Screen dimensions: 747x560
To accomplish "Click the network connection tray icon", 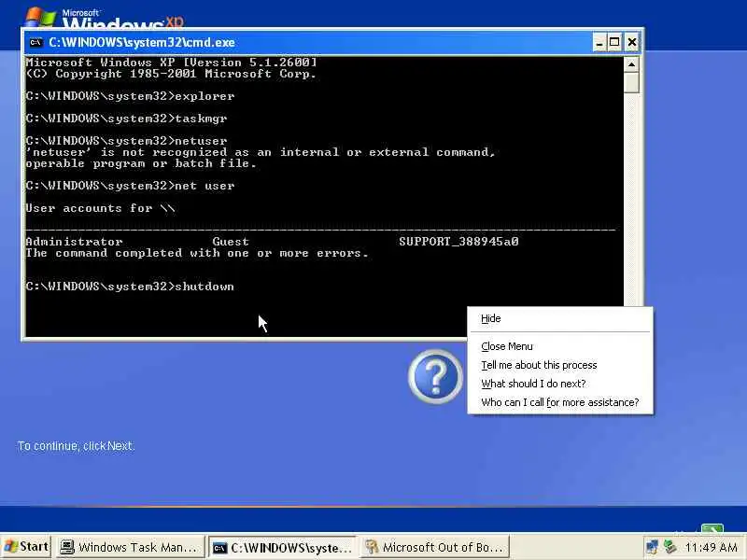I will tap(652, 547).
